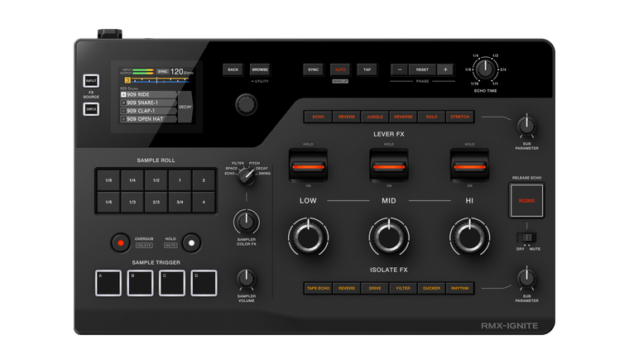Hit Sample Trigger pad D
629x364 pixels.
[x=204, y=284]
